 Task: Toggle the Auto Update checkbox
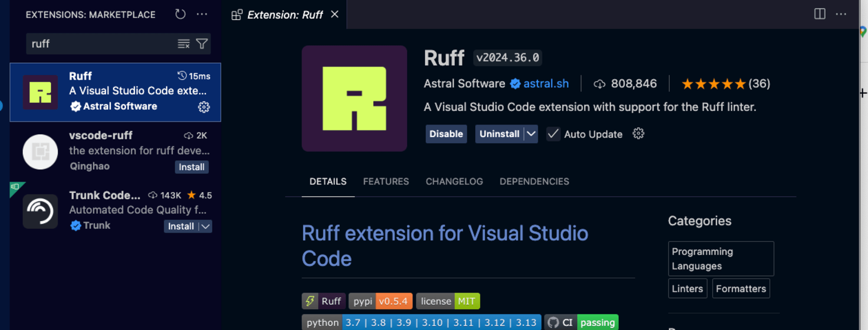[x=553, y=134]
